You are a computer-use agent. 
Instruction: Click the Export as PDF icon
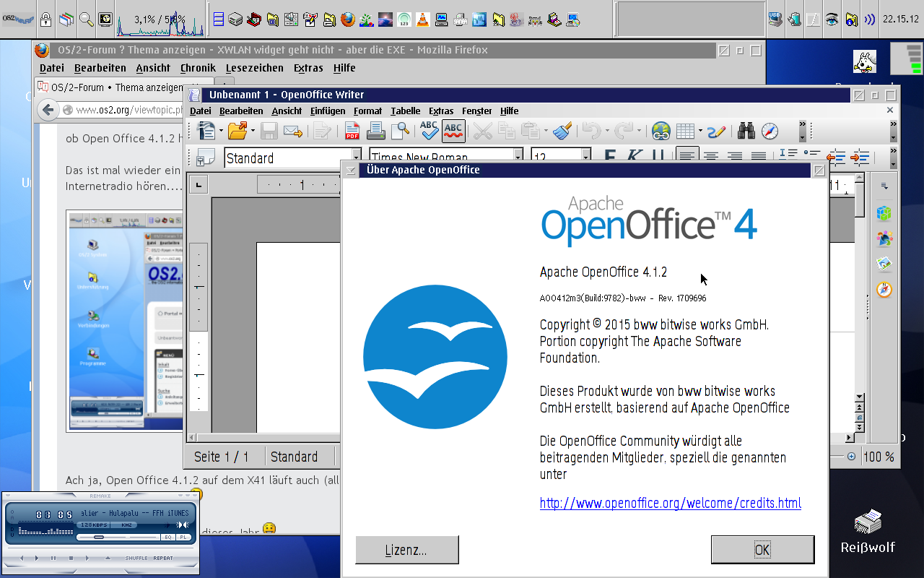(x=352, y=131)
